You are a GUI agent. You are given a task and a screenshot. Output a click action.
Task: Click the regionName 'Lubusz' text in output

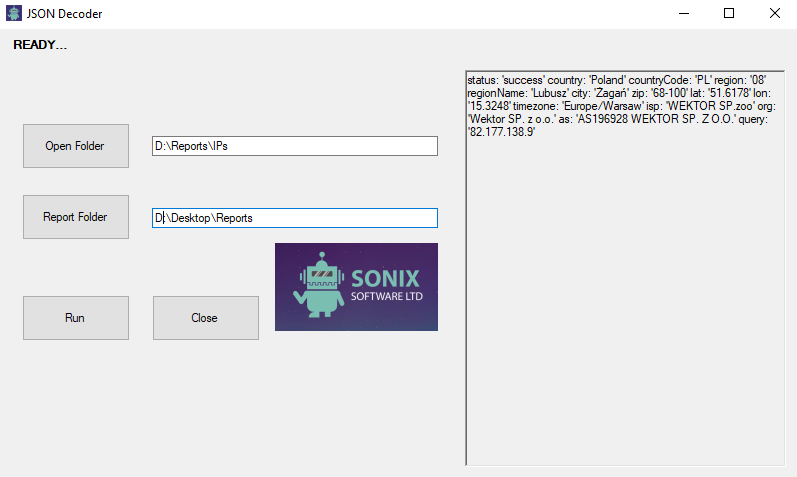click(x=543, y=93)
